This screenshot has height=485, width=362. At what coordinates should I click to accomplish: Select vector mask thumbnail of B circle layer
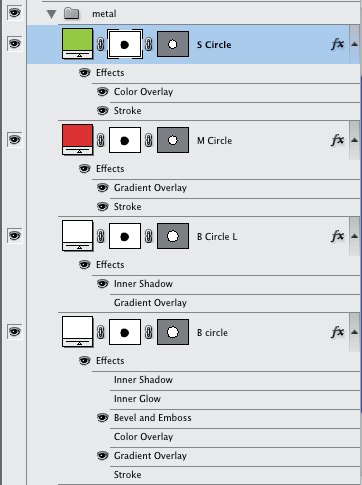[x=173, y=332]
